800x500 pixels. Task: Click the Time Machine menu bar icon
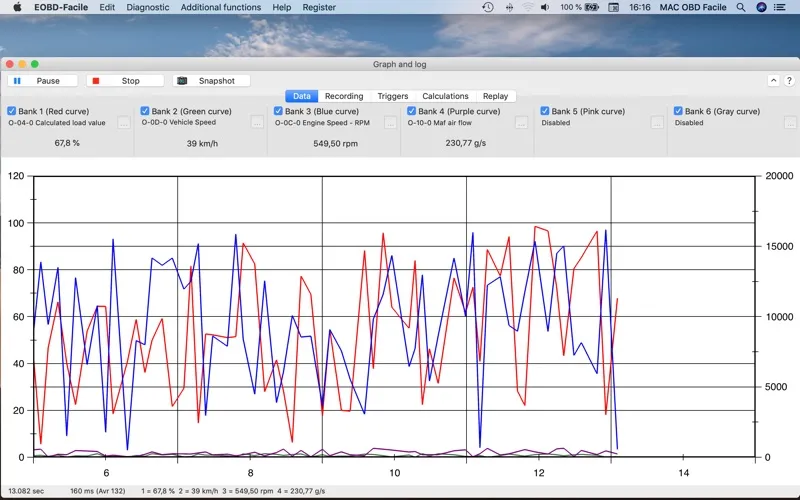(x=488, y=7)
